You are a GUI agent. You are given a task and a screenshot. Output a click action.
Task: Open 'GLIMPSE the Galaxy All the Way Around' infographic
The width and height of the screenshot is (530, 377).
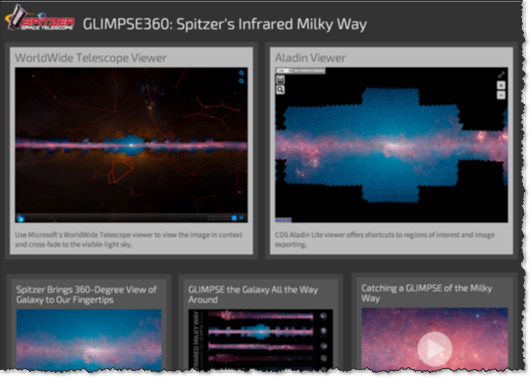point(261,340)
